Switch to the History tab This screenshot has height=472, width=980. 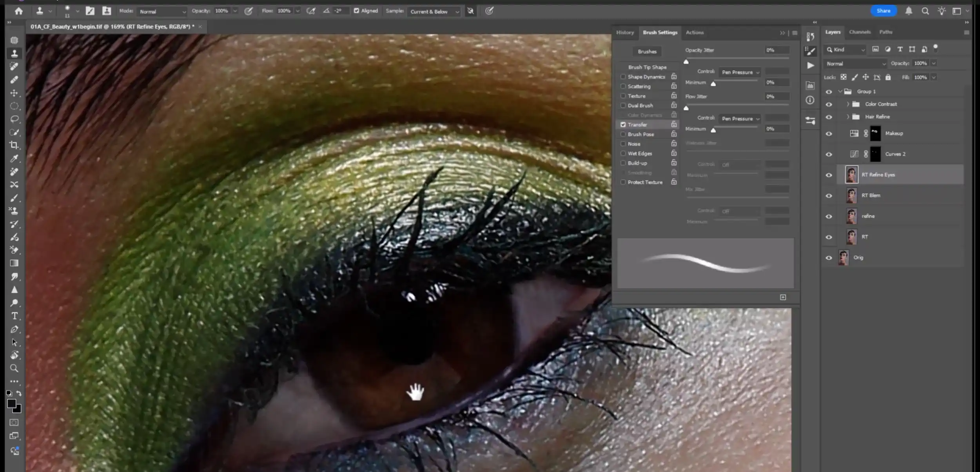click(625, 33)
